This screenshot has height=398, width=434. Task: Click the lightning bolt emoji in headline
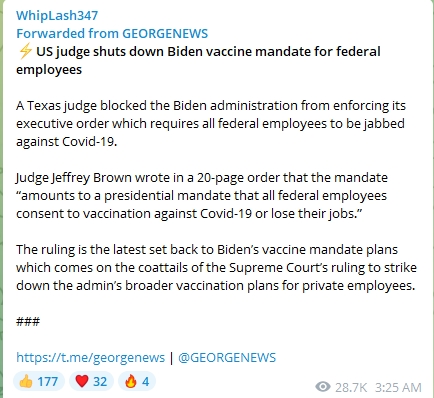tap(25, 52)
